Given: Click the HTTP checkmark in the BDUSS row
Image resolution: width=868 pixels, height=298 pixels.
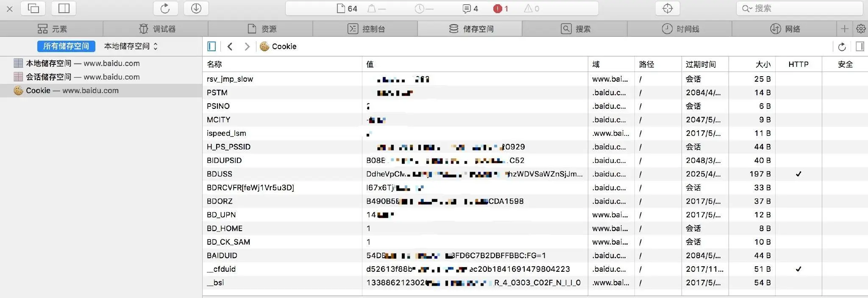Looking at the screenshot, I should (798, 174).
